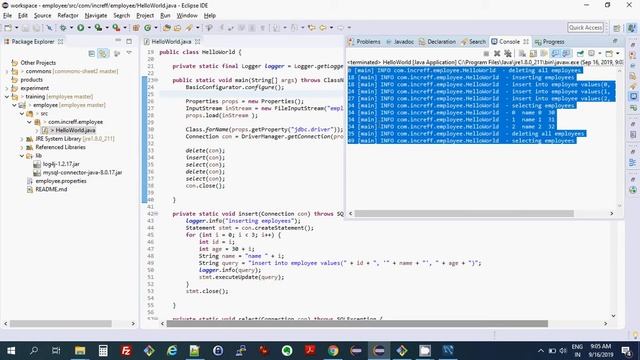Click Last Edit Location arrow icon
Screen dimensions: 640x360
312,28
